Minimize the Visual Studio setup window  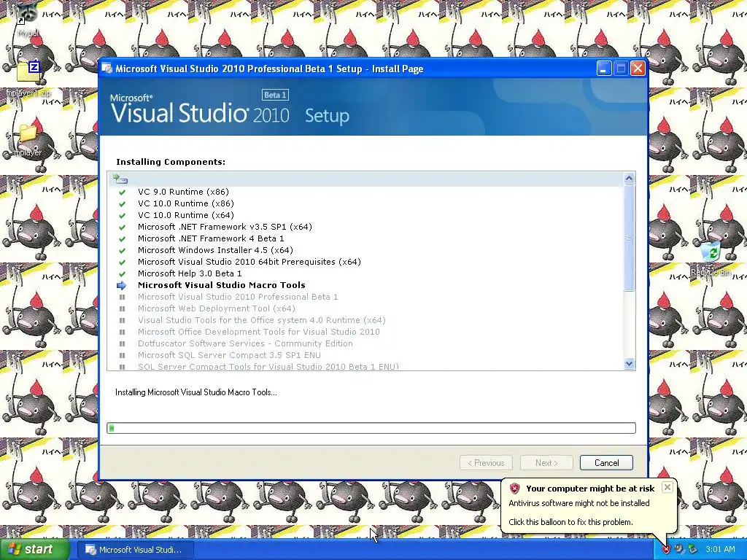click(x=603, y=69)
